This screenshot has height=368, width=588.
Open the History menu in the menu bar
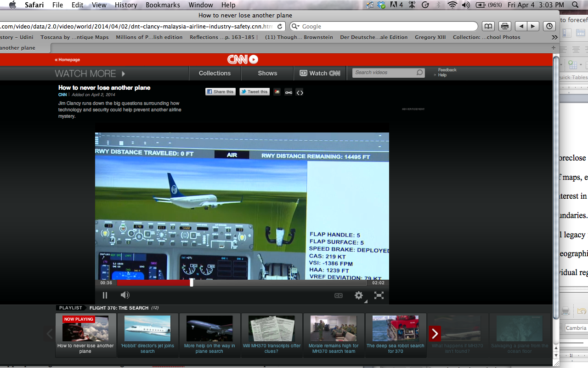(x=126, y=5)
